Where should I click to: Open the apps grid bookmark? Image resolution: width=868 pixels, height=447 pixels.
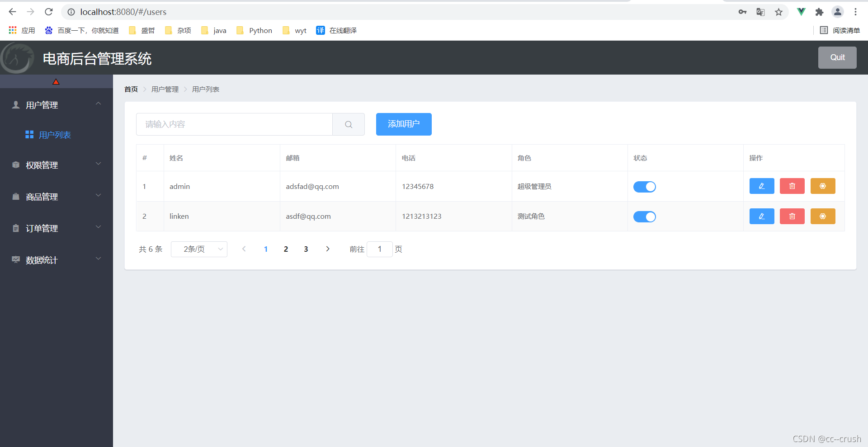pyautogui.click(x=22, y=30)
